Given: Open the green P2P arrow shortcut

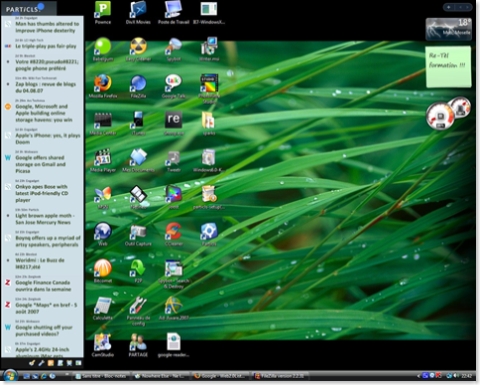Looking at the screenshot, I should coord(138,271).
